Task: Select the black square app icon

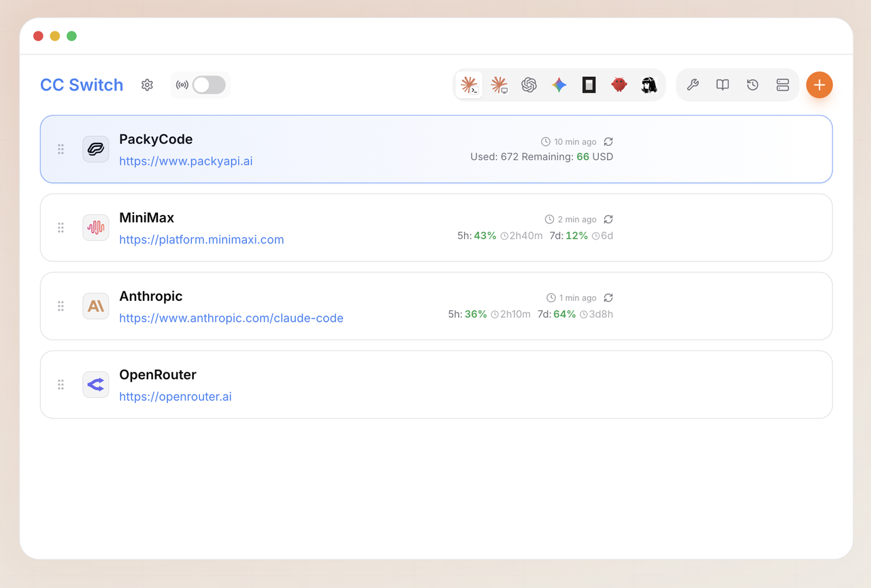Action: [589, 85]
